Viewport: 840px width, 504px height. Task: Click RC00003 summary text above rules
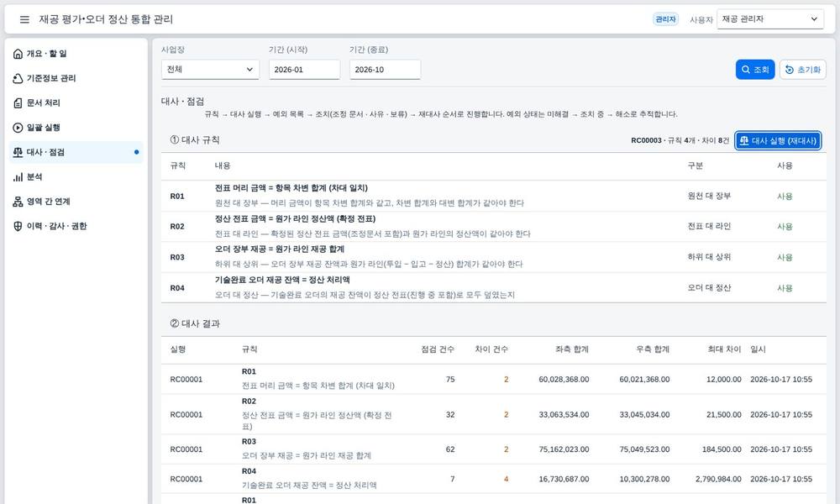click(680, 140)
